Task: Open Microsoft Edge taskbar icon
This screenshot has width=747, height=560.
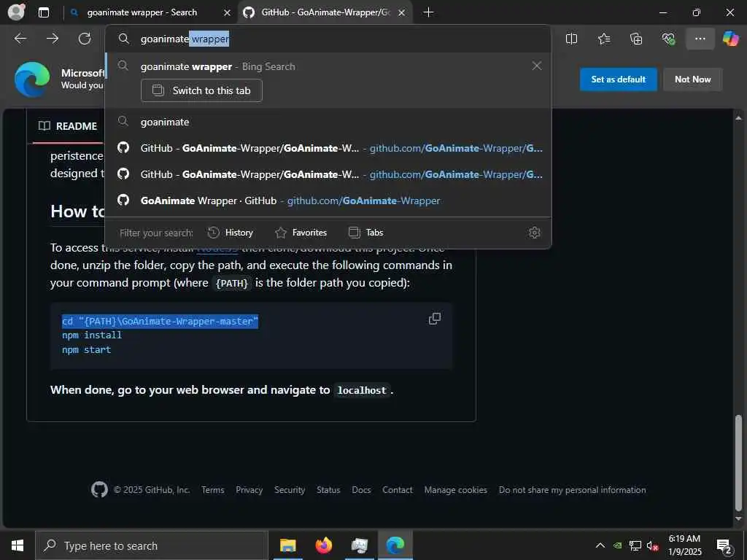Action: [395, 545]
